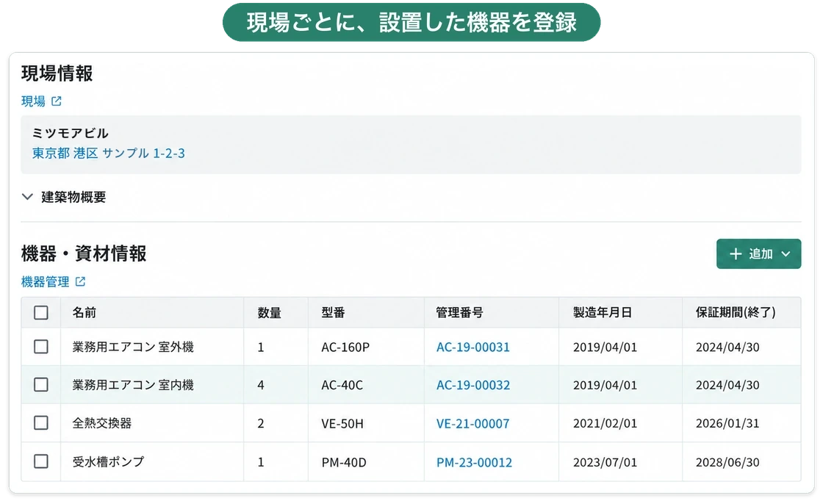The width and height of the screenshot is (823, 504).
Task: Click the 現場情報 section heading
Action: pos(57,73)
